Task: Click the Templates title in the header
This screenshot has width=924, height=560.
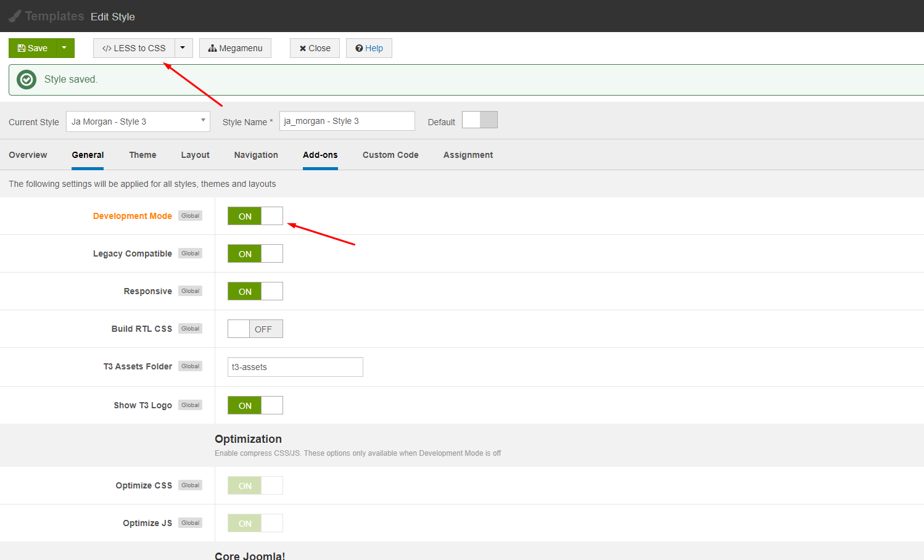Action: click(x=54, y=16)
